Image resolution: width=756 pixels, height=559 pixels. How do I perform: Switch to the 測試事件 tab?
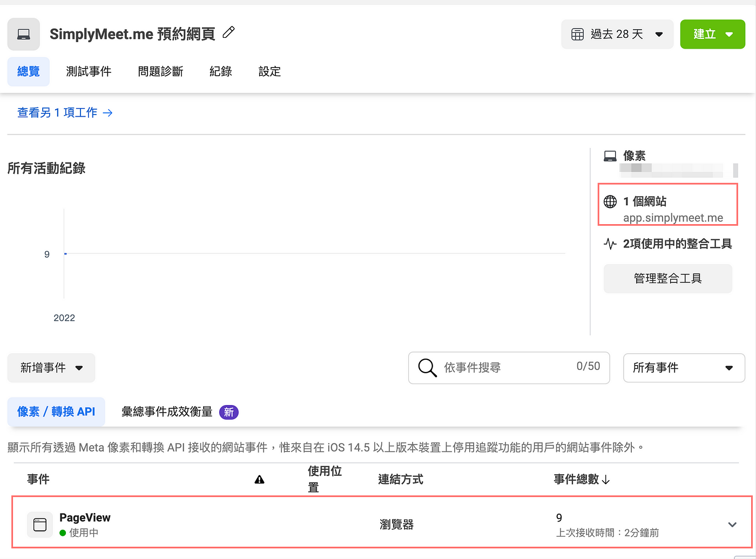point(89,71)
